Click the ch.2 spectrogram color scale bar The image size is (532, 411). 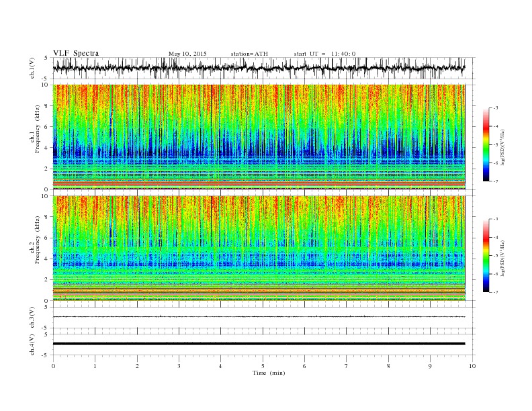(486, 255)
